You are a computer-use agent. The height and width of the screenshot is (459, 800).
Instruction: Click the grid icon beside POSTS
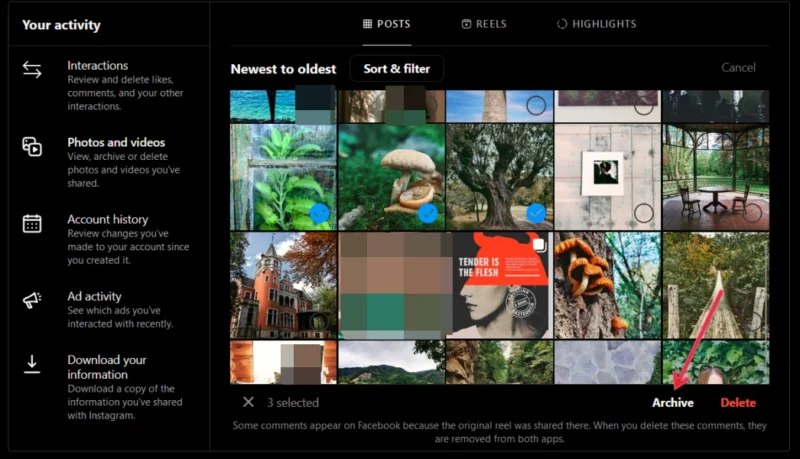pyautogui.click(x=367, y=24)
